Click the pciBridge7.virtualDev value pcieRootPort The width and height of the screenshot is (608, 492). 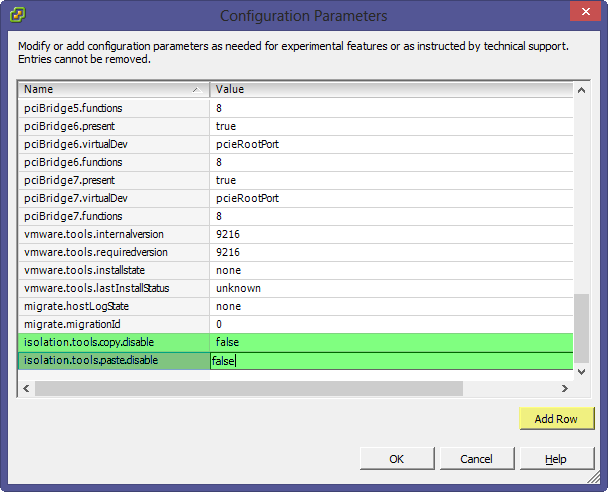[x=391, y=198]
